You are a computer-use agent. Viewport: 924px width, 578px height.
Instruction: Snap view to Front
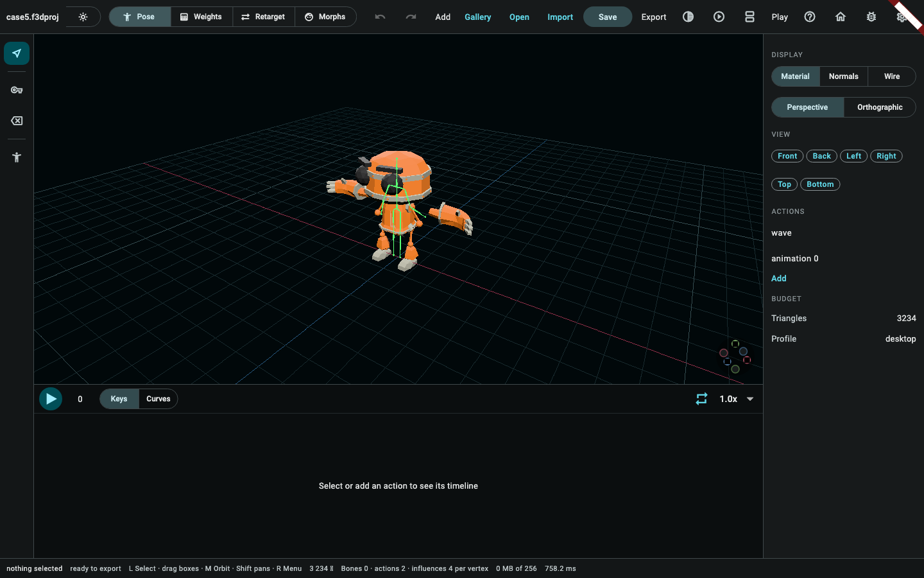787,156
